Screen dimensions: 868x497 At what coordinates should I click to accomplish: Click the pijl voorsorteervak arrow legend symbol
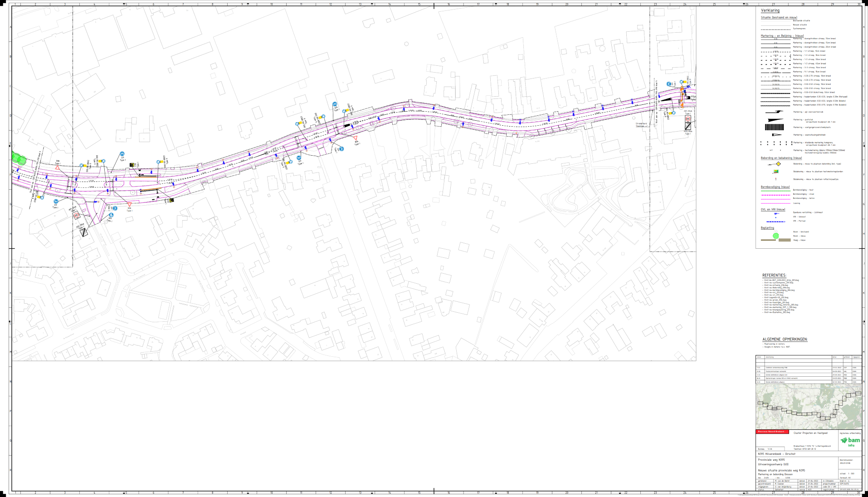tap(774, 112)
